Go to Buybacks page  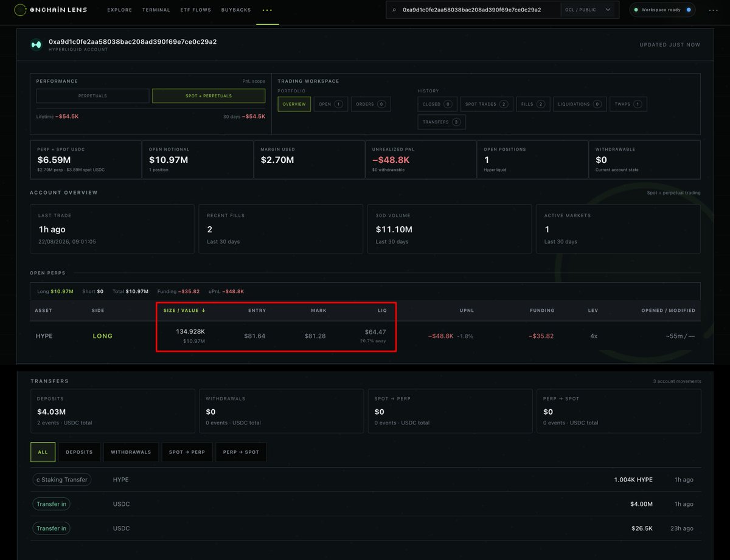(x=236, y=10)
